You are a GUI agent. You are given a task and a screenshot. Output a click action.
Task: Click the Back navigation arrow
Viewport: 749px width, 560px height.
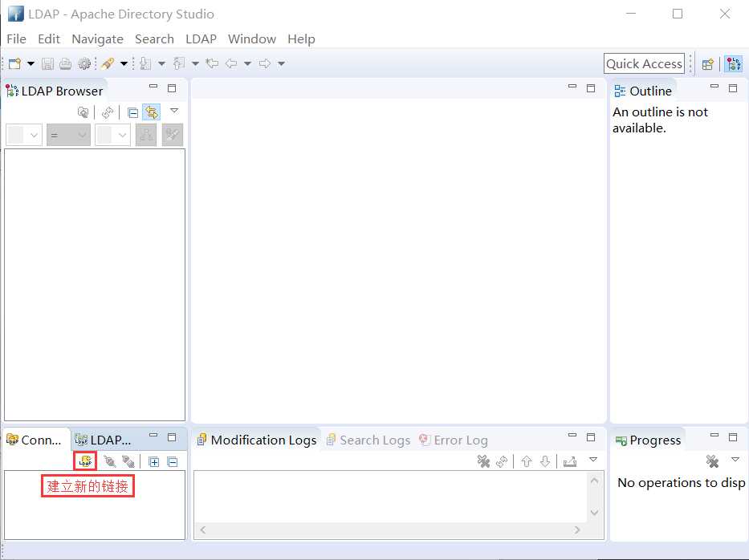click(x=231, y=63)
